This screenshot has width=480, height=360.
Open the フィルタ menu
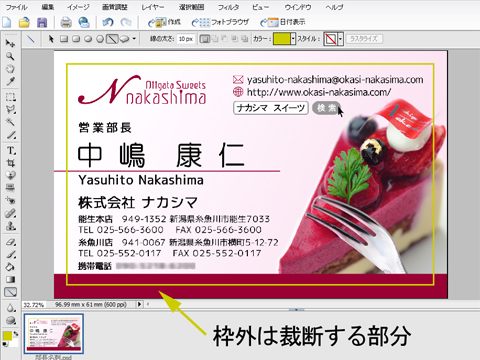point(229,7)
